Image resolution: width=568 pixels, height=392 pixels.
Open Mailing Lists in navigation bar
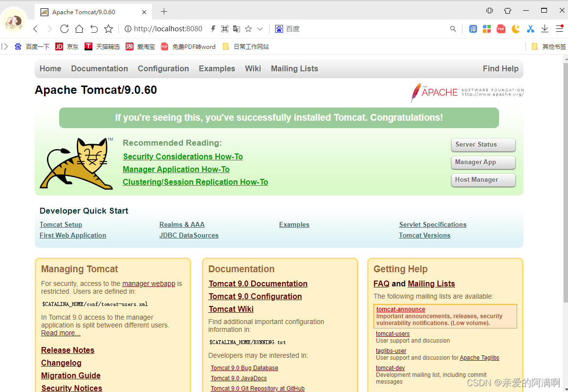click(x=294, y=69)
